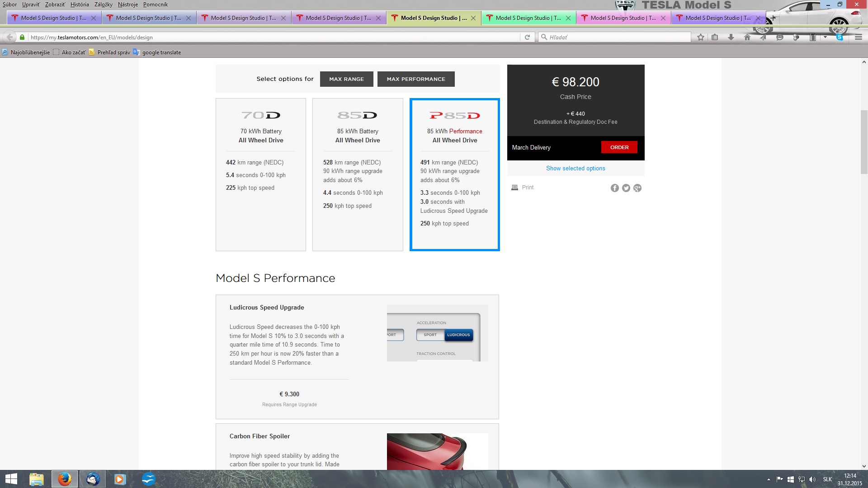This screenshot has width=868, height=488.
Task: Open the Zobraziť menu
Action: [x=55, y=5]
